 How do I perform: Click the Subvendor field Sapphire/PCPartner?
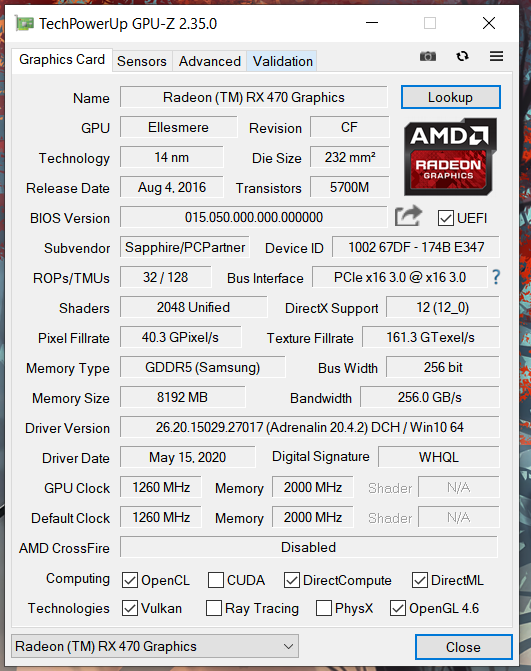point(185,247)
